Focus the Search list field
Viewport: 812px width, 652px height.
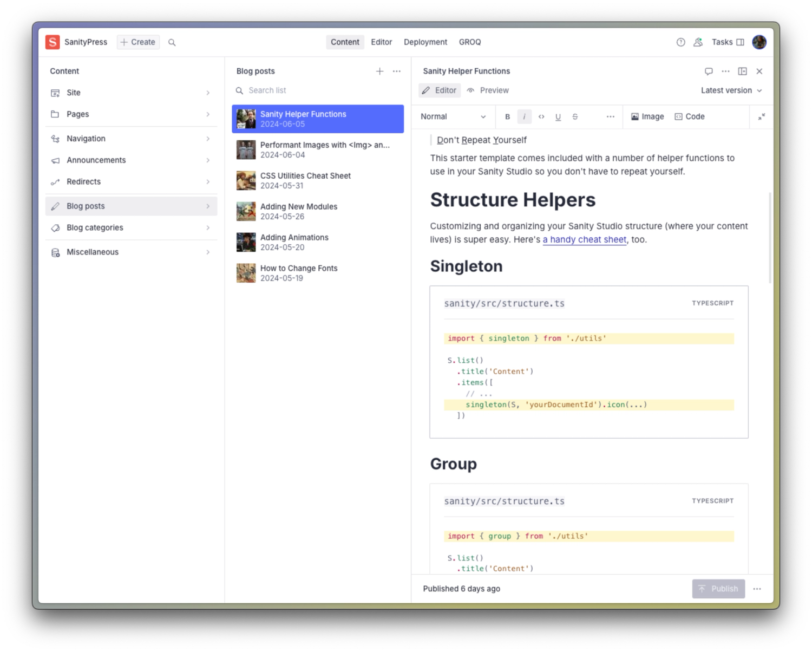[318, 90]
